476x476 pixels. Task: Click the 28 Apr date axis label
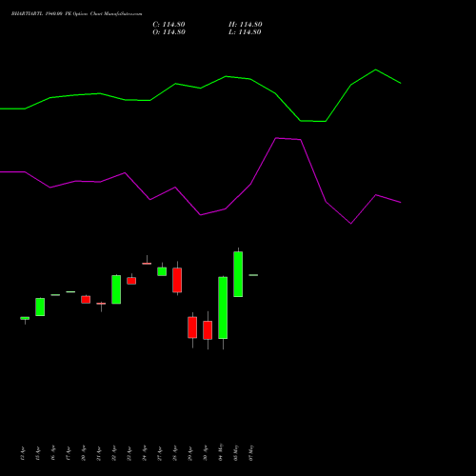[x=175, y=453]
